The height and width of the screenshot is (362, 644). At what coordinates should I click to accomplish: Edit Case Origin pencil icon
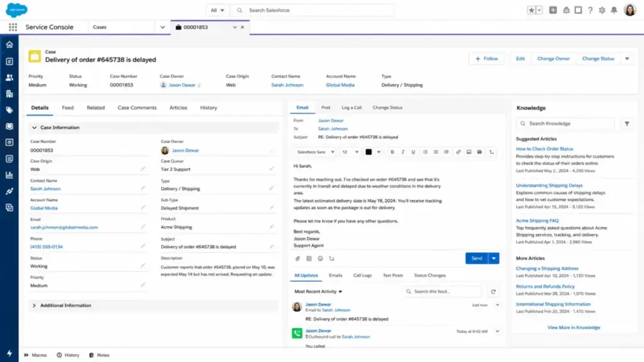[143, 169]
